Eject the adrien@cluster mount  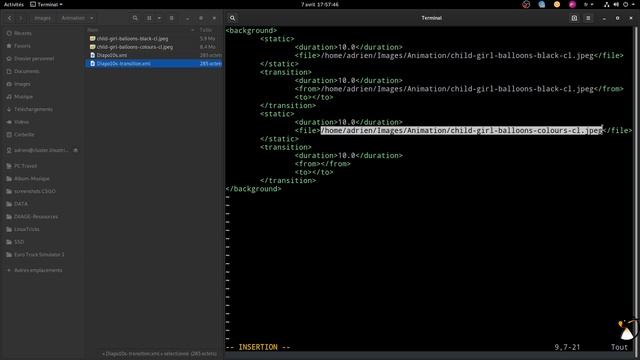[76, 150]
